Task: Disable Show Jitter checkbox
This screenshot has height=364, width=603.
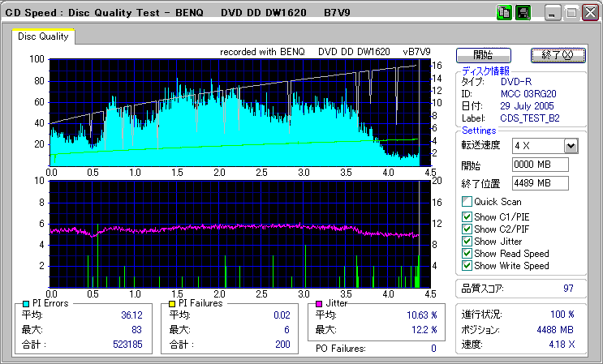Action: (x=467, y=241)
